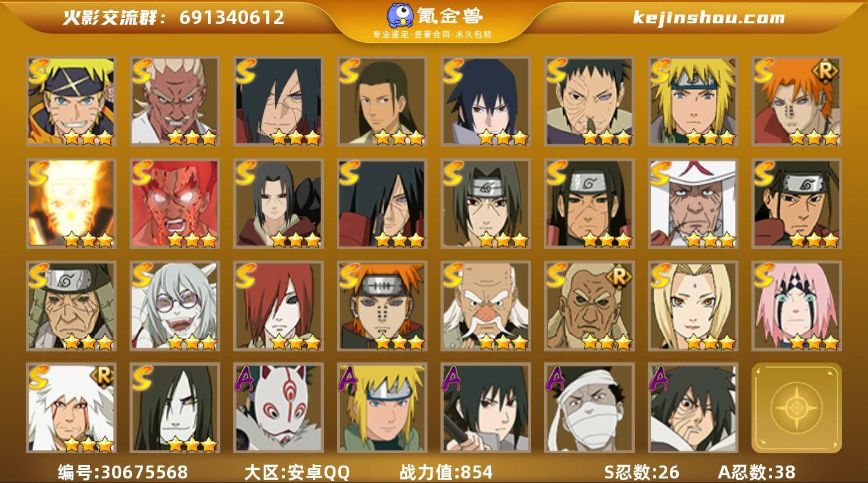
Task: Select the white fox-masked Anbu ninja portrait
Action: tap(278, 408)
